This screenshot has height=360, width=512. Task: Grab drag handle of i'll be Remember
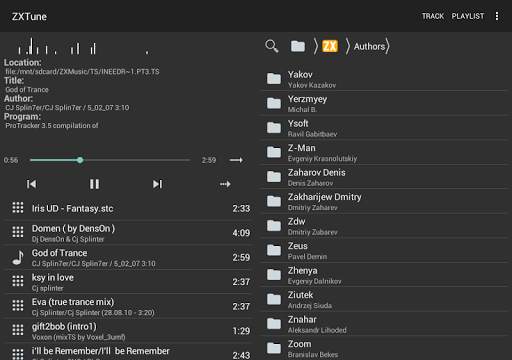point(18,353)
